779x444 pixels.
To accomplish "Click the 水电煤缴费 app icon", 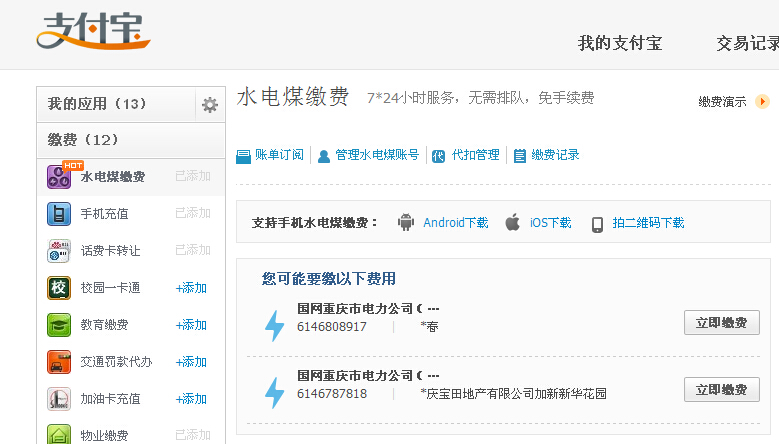I will tap(59, 177).
